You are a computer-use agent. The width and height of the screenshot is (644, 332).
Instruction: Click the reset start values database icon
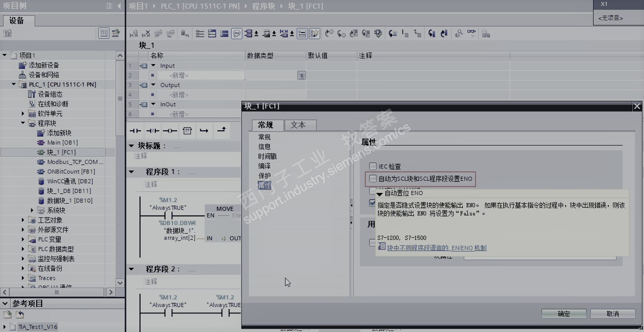pos(185,34)
